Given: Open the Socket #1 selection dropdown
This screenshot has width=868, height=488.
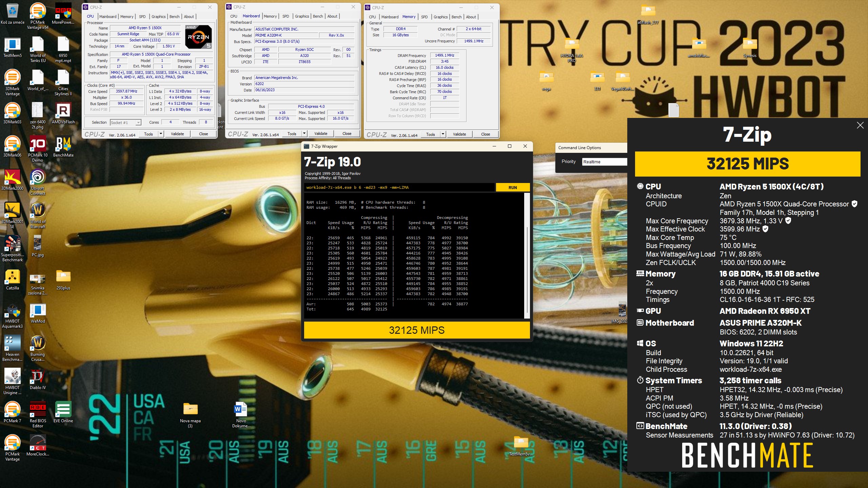Looking at the screenshot, I should coord(125,123).
